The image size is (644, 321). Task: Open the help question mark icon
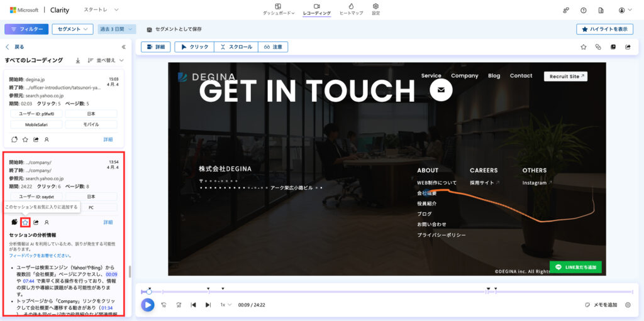[583, 10]
